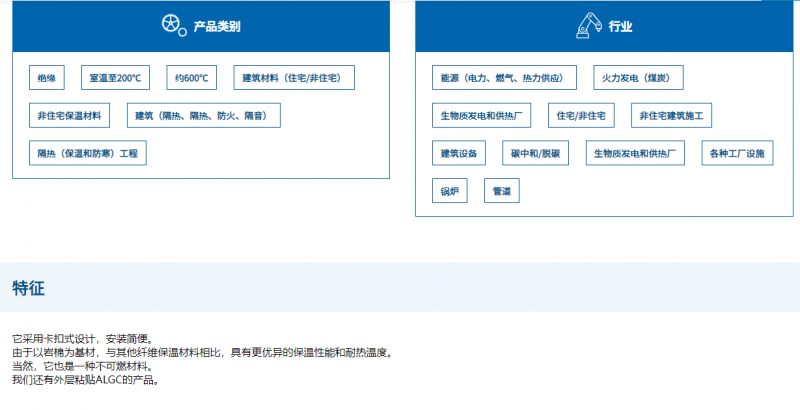
Task: Click the gear icon beside 产品类别
Action: click(173, 27)
